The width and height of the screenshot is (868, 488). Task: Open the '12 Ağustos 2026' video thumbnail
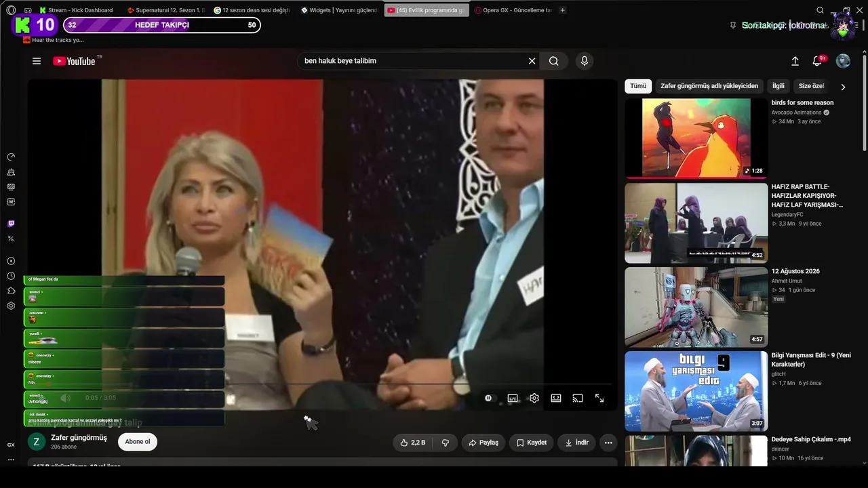(x=696, y=306)
